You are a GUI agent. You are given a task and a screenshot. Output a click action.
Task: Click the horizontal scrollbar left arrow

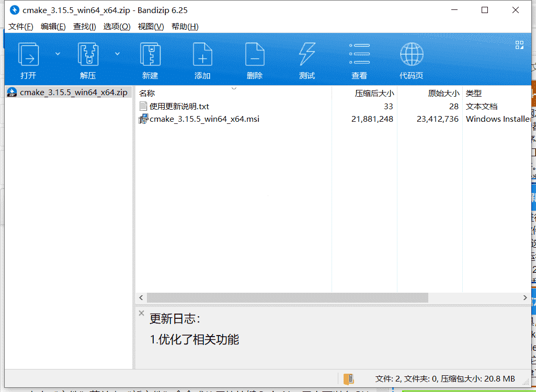141,298
